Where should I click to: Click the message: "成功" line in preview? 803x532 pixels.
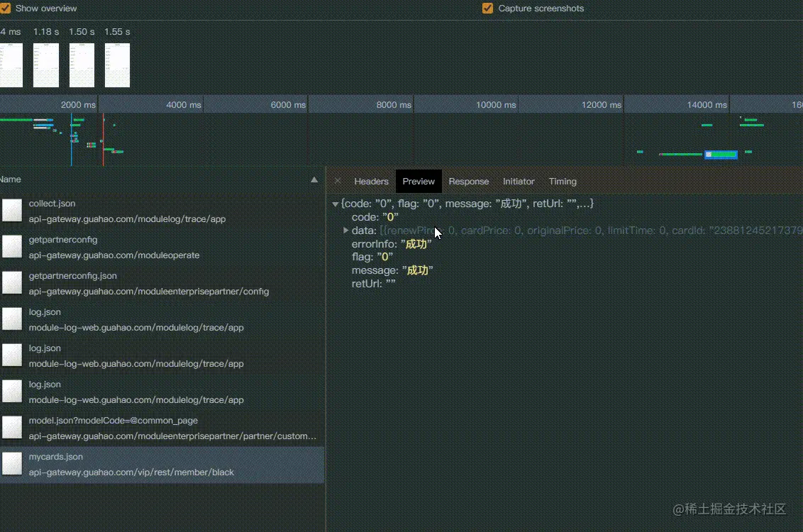click(392, 270)
